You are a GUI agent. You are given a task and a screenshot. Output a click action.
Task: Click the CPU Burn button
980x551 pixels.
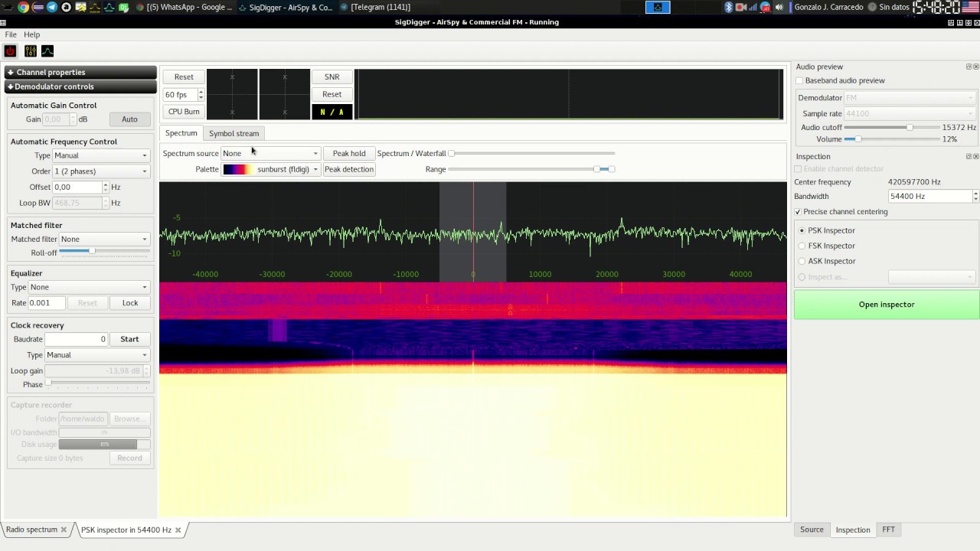[x=184, y=112]
